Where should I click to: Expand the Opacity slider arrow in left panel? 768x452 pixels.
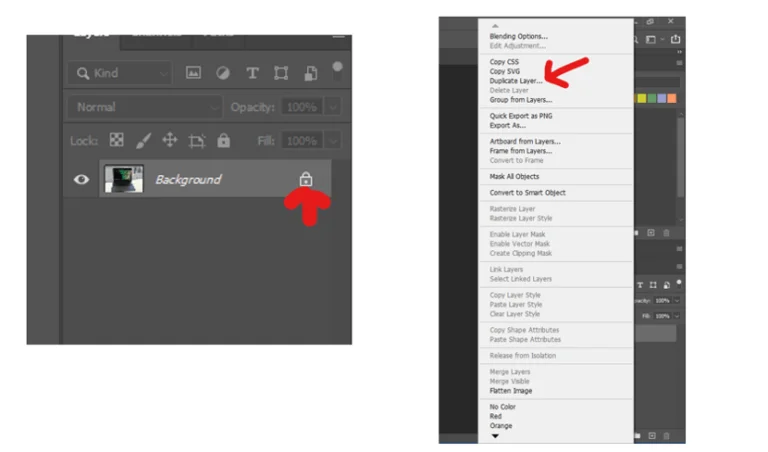(333, 107)
